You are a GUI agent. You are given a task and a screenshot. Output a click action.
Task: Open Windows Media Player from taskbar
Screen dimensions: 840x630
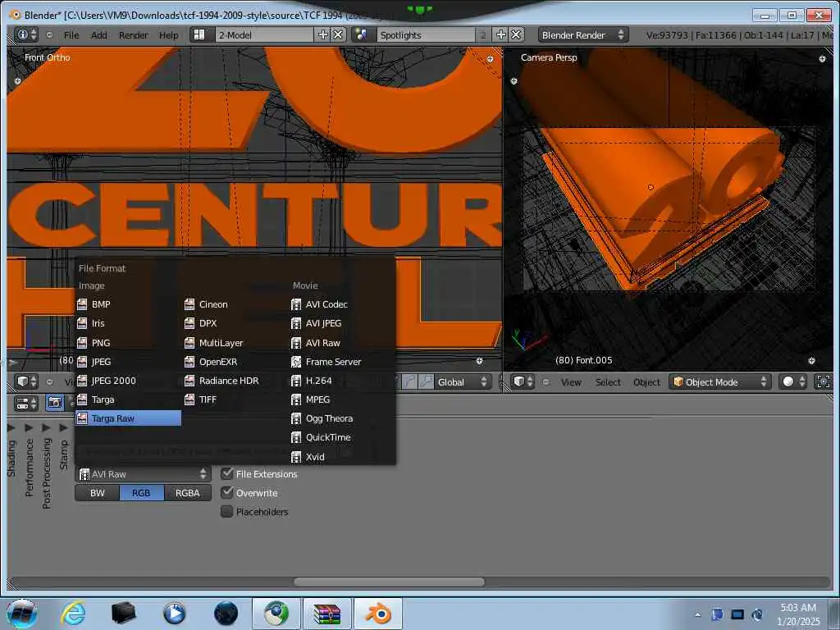pos(174,614)
